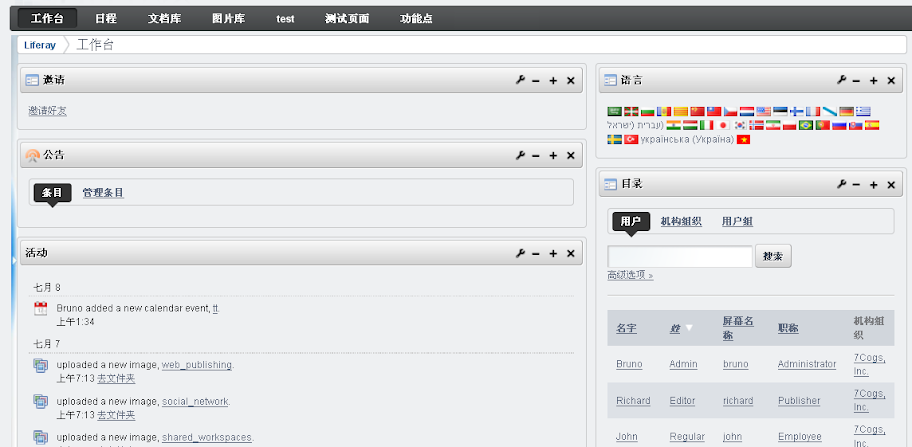Viewport: 912px width, 447px height.
Task: Go to 文档库 navigation tab
Action: tap(165, 19)
